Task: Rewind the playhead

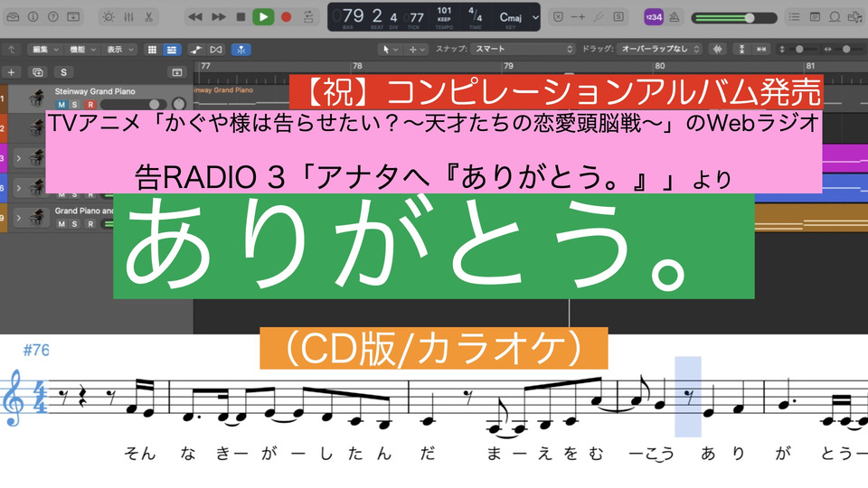Action: (195, 16)
